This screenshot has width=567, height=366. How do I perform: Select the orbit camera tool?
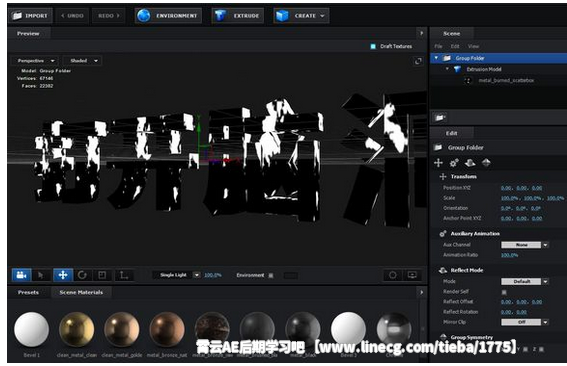coord(22,275)
